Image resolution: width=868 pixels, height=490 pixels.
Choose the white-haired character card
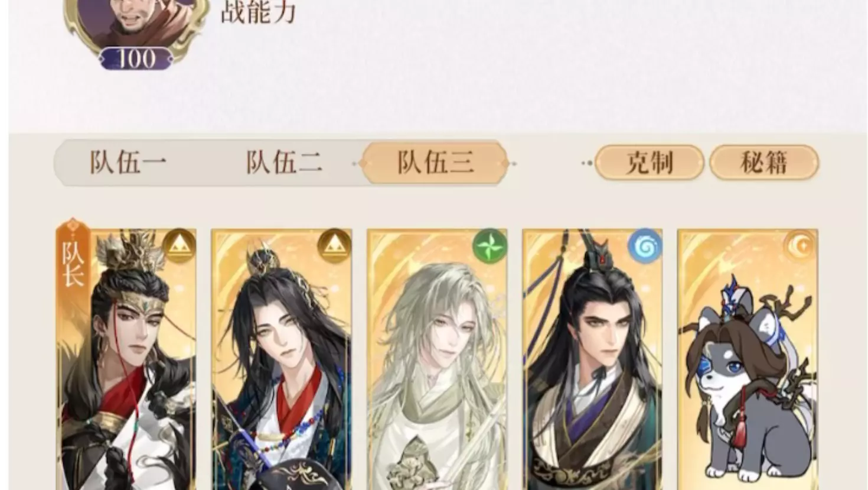pos(437,359)
